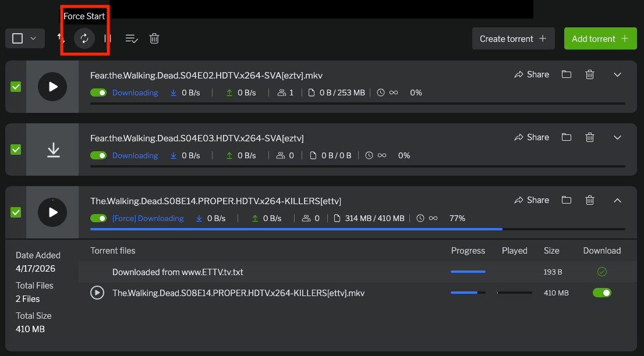Pause selected torrents using the toolbar pause icon

coord(108,38)
